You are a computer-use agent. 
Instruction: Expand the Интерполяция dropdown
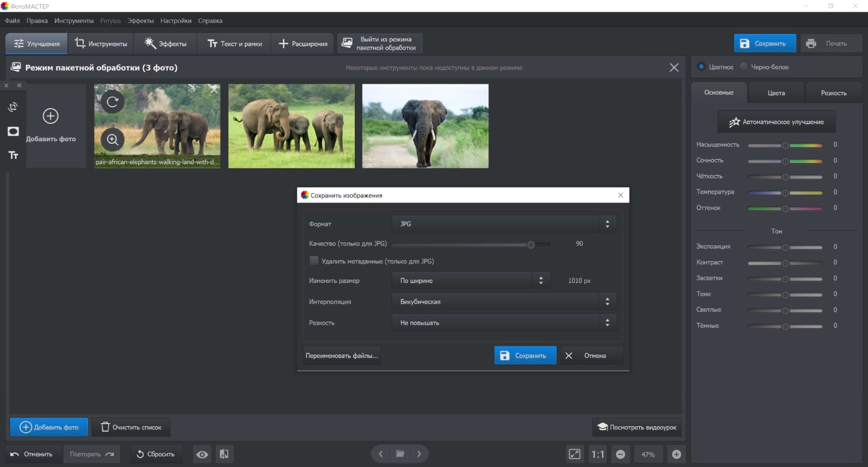(504, 302)
